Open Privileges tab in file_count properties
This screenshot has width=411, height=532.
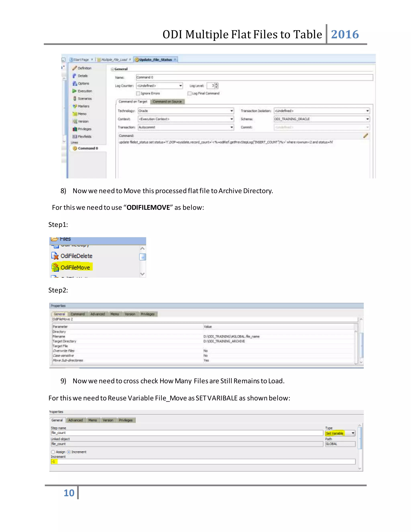click(126, 420)
